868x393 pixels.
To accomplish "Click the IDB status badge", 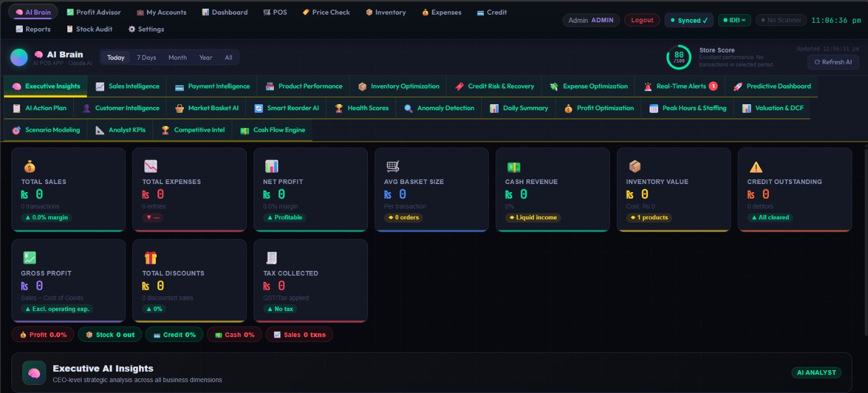I will pyautogui.click(x=735, y=20).
